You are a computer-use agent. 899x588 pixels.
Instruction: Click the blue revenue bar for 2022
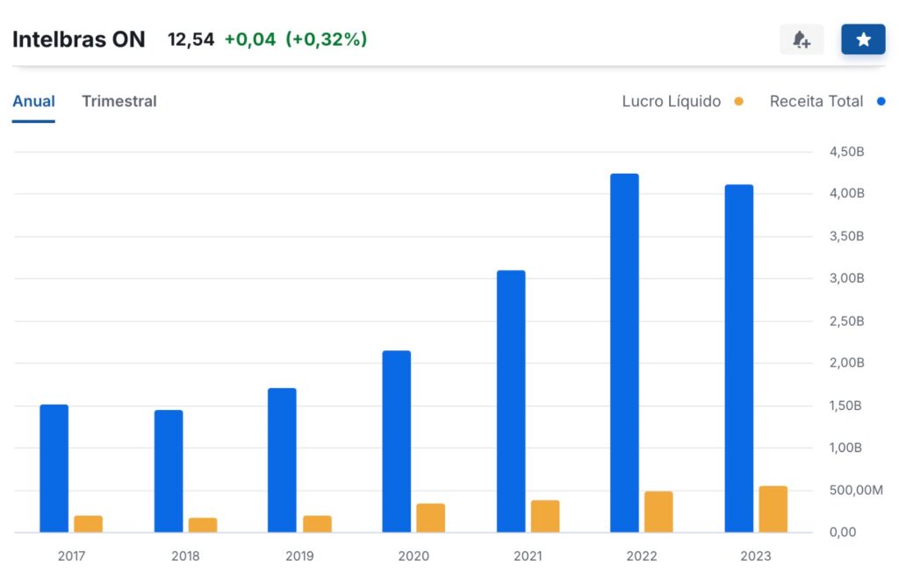click(x=624, y=353)
